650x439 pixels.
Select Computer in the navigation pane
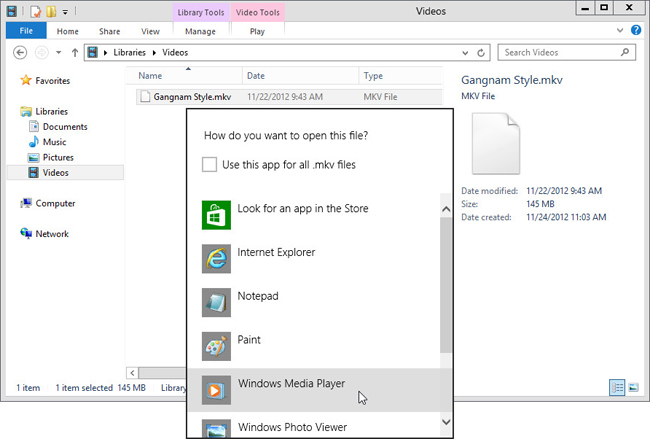(x=55, y=203)
